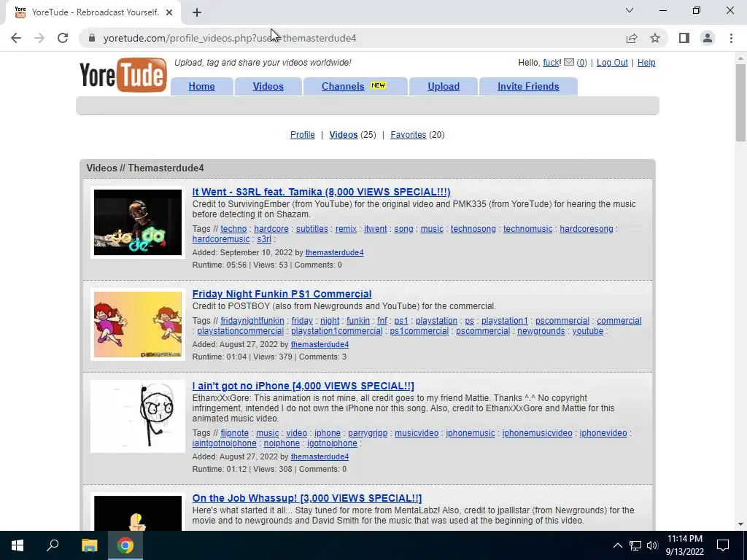Viewport: 747px width, 560px height.
Task: Reload the page with the refresh icon
Action: (x=63, y=38)
